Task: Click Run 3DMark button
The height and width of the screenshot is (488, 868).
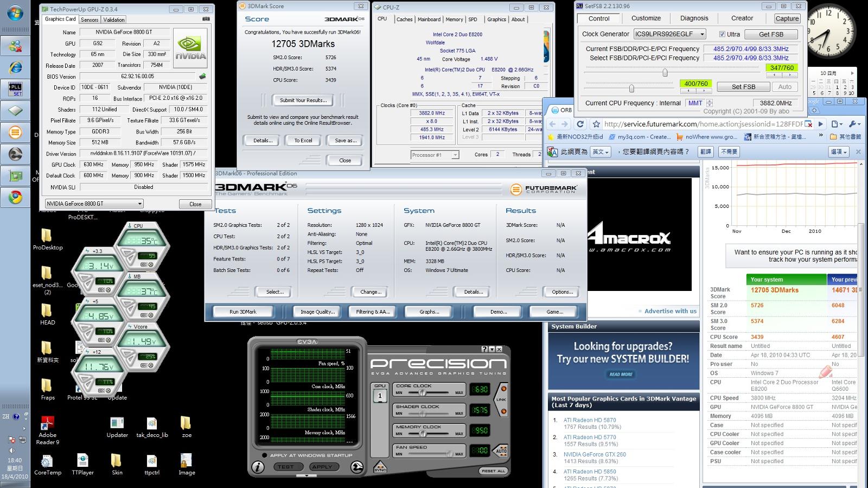Action: coord(243,312)
